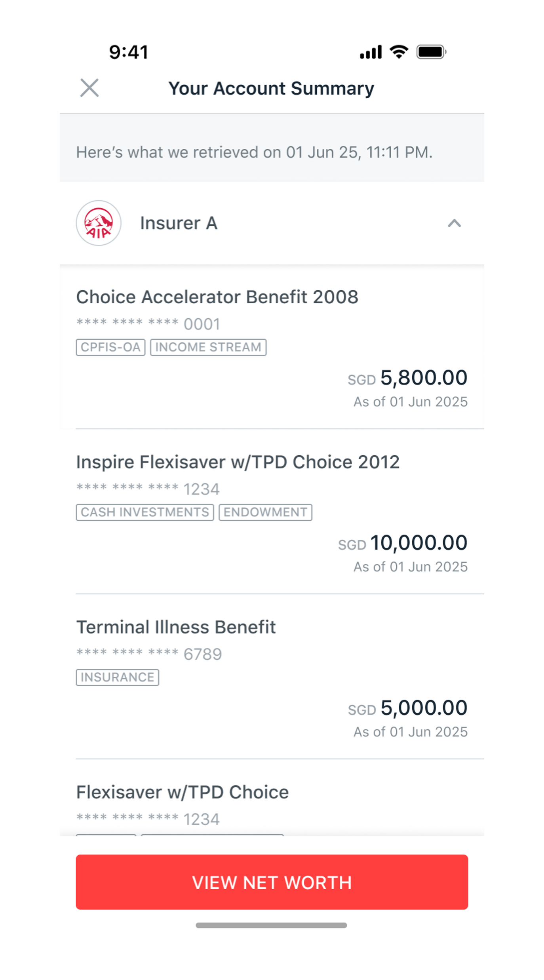Collapse the Insurer A section chevron
Screen dimensions: 544x980
[x=454, y=223]
